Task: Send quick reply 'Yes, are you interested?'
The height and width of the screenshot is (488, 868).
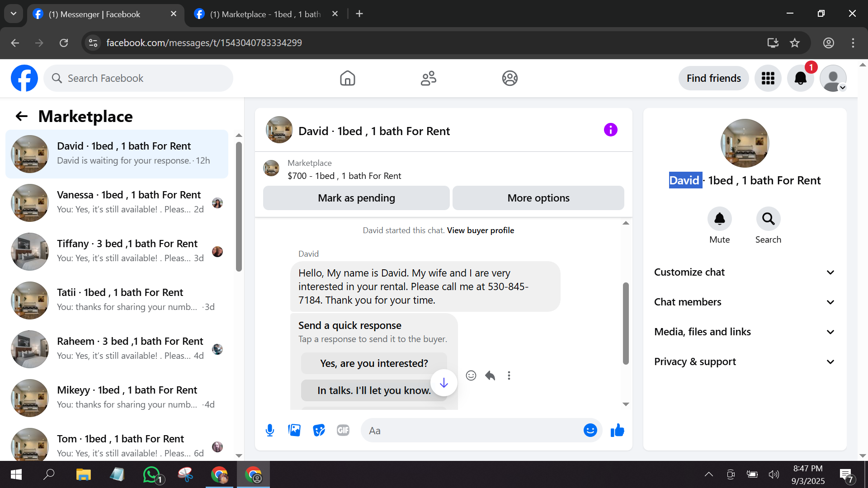Action: coord(374,363)
